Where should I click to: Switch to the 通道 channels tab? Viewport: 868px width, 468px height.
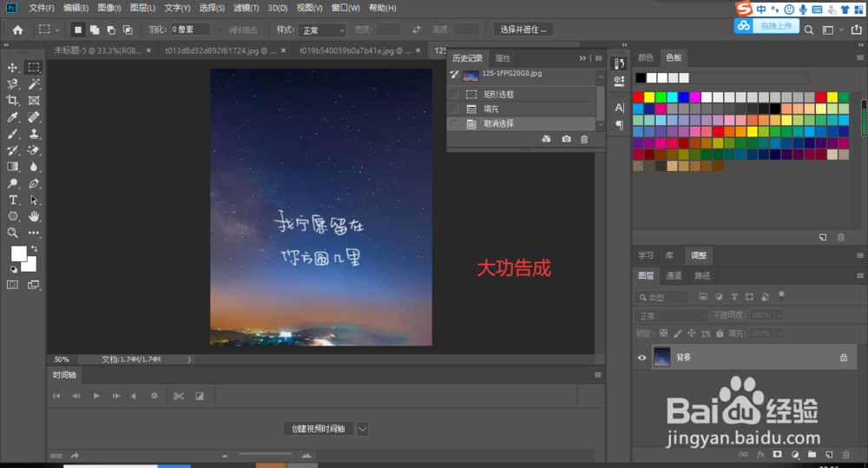[674, 275]
